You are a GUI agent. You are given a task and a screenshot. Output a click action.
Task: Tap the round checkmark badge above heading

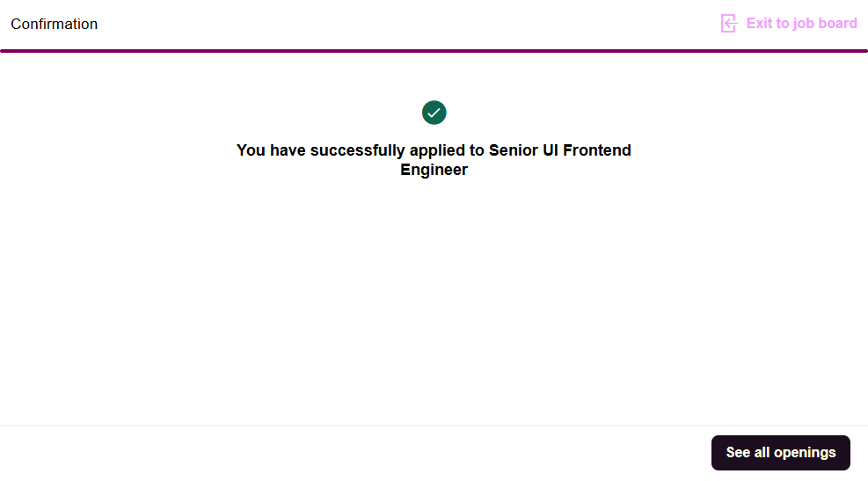(434, 113)
